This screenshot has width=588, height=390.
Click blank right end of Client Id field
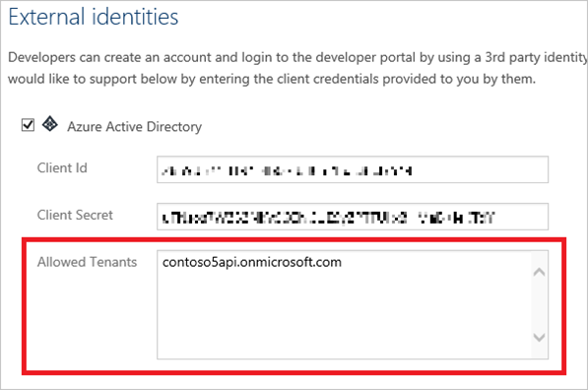[x=480, y=169]
